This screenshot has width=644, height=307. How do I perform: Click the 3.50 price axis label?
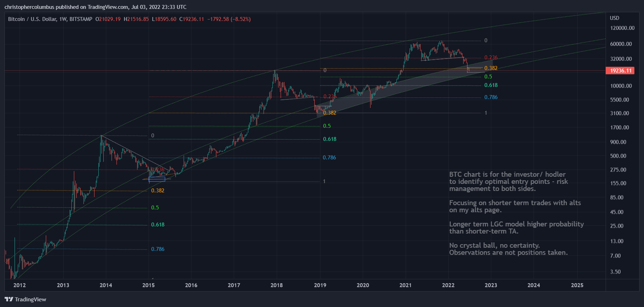point(615,272)
